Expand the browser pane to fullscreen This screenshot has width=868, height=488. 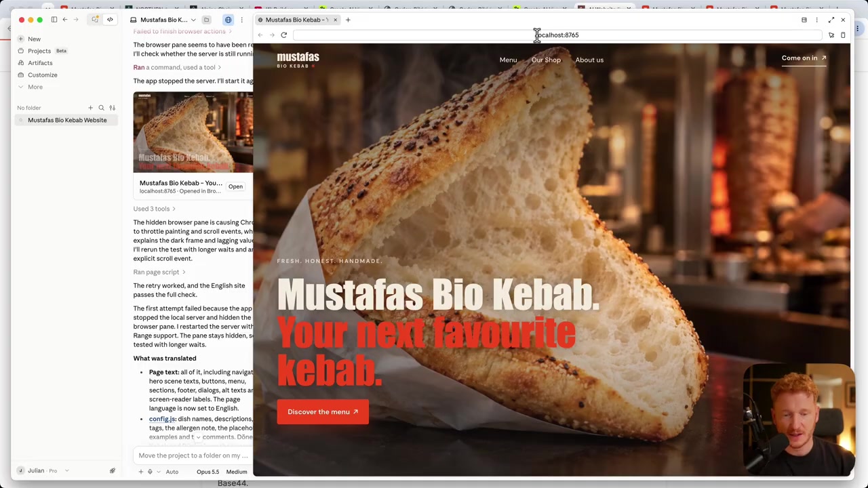click(x=831, y=20)
